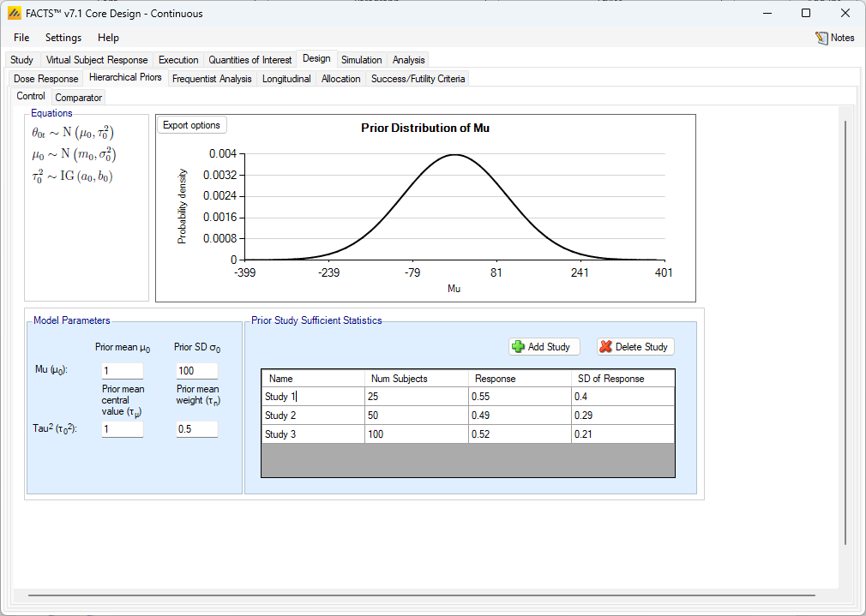Screen dimensions: 866x616
Task: Click the red X Delete Study icon
Action: 605,347
